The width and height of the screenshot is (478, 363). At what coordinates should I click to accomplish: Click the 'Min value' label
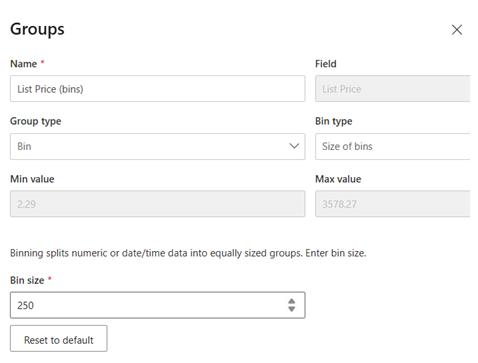pos(32,179)
